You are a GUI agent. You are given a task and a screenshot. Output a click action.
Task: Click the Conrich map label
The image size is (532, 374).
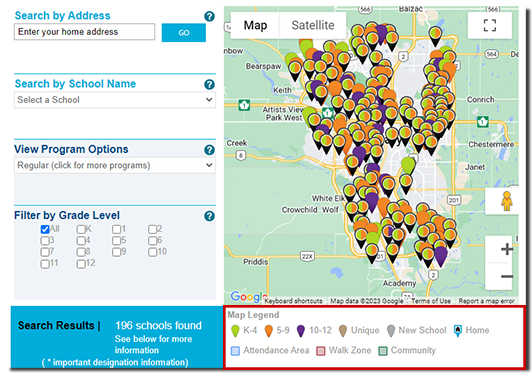coord(480,99)
